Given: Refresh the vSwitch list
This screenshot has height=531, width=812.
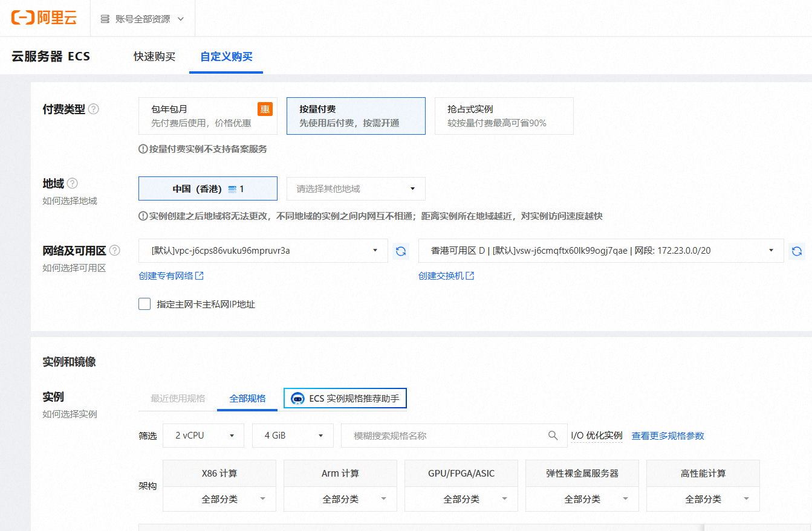Looking at the screenshot, I should pyautogui.click(x=797, y=251).
